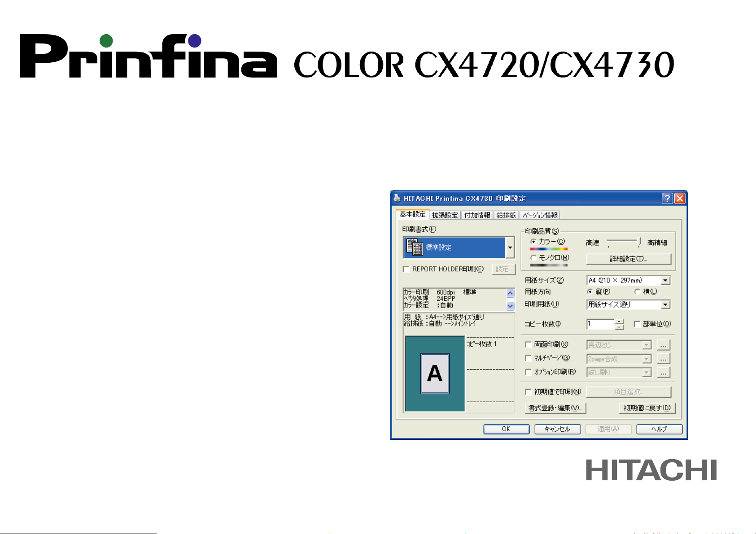Enable マルチページ(G) checkbox

[528, 358]
